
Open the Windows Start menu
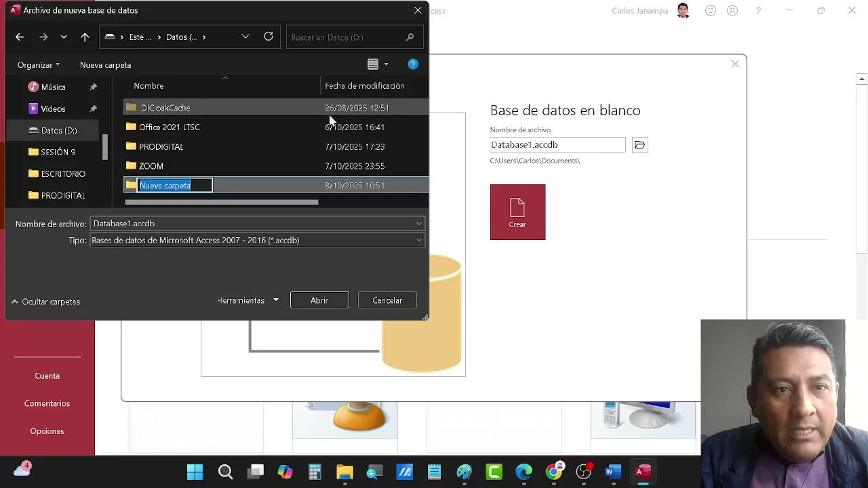pyautogui.click(x=195, y=472)
